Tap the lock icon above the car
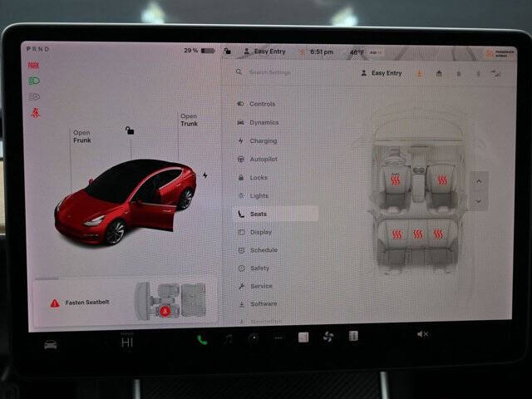The height and width of the screenshot is (399, 532). coord(130,131)
